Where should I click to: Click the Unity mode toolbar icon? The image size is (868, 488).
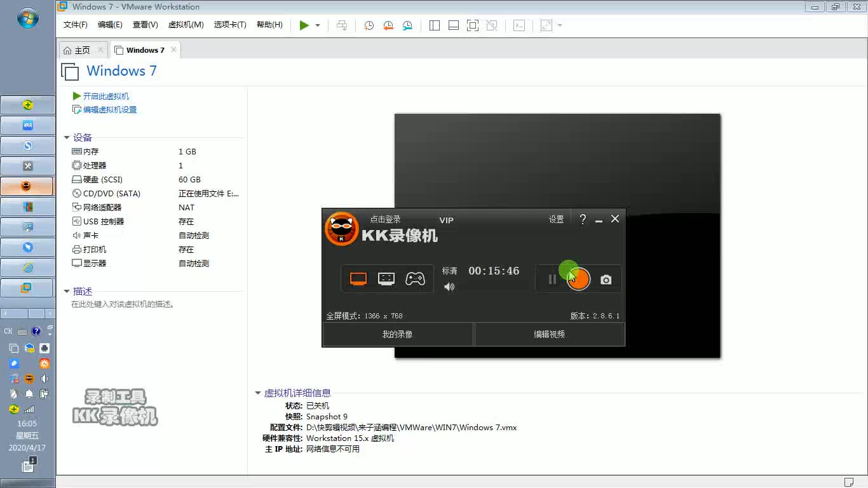click(492, 25)
